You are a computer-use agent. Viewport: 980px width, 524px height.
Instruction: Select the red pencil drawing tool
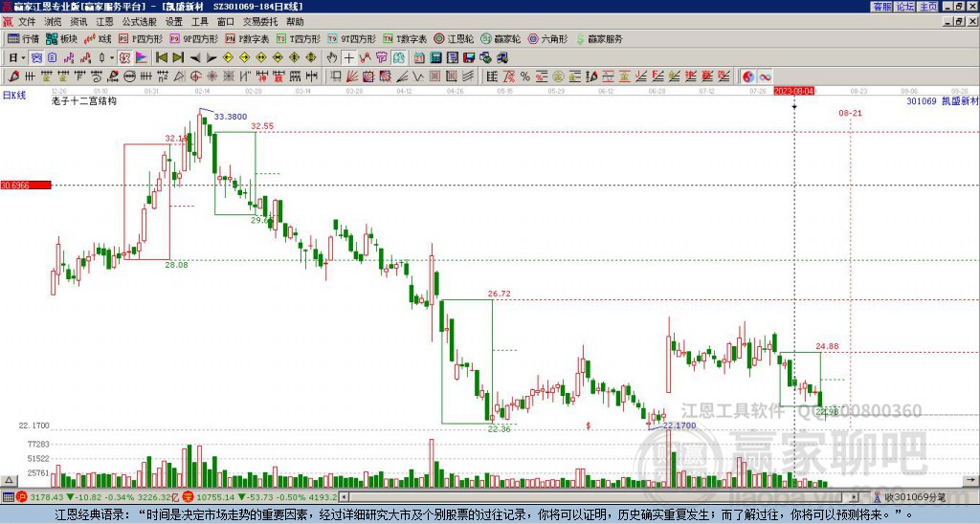[x=13, y=76]
